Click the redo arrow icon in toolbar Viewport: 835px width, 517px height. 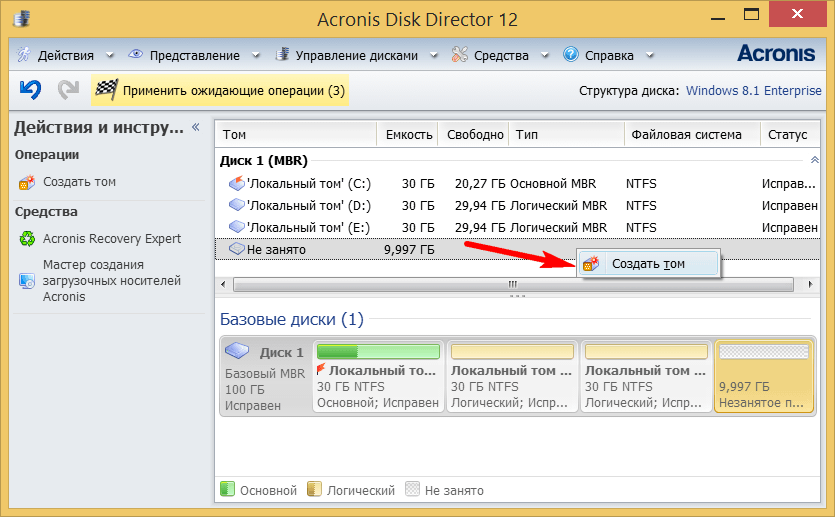68,90
